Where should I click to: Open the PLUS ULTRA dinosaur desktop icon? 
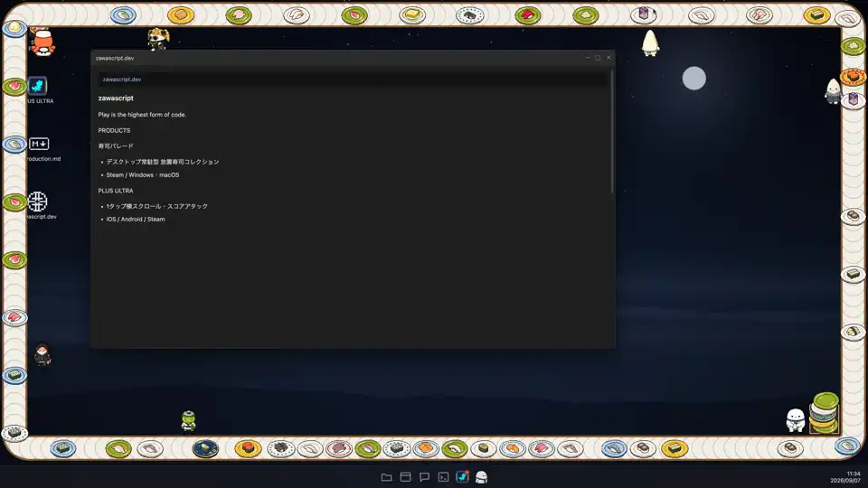(38, 86)
